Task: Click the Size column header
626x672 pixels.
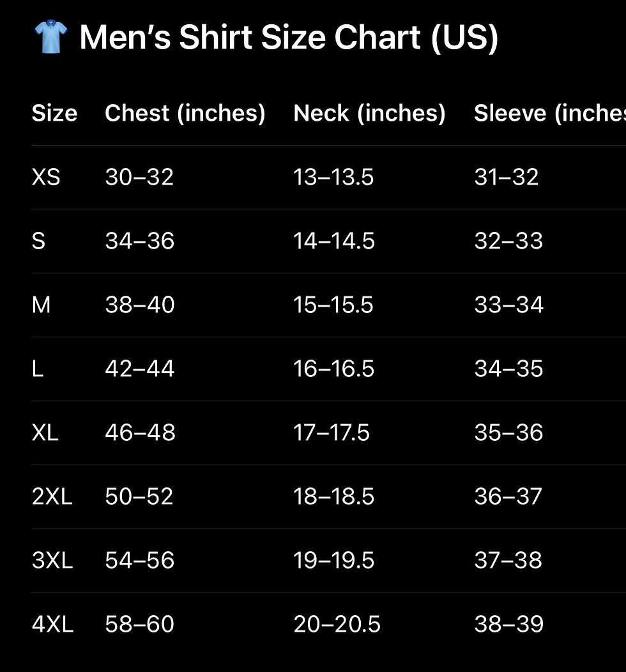Action: (54, 113)
